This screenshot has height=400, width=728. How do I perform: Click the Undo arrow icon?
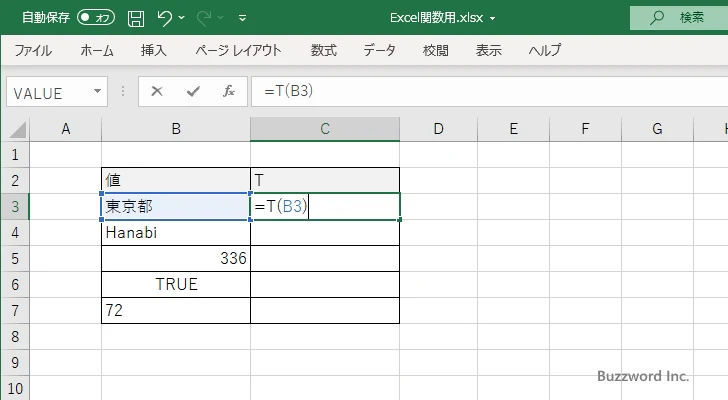click(165, 18)
